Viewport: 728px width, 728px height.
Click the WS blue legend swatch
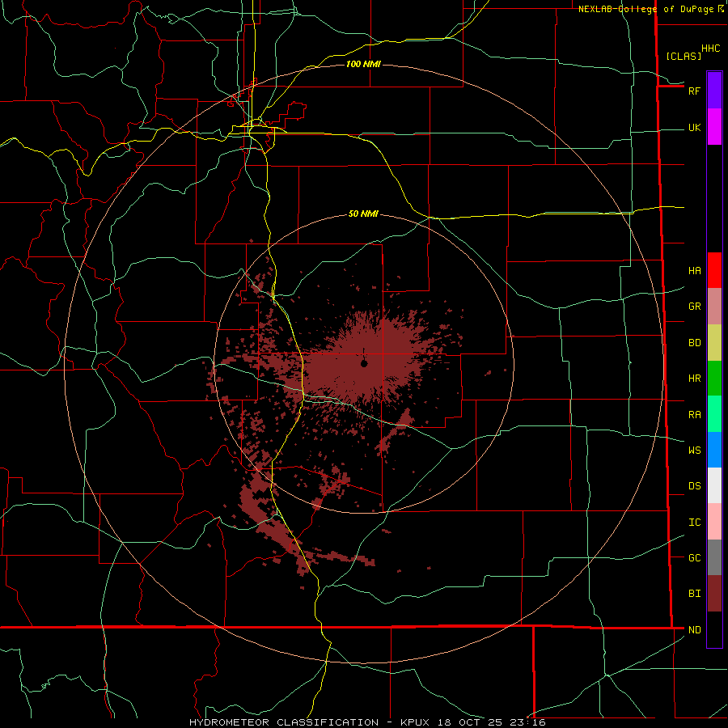pos(714,450)
